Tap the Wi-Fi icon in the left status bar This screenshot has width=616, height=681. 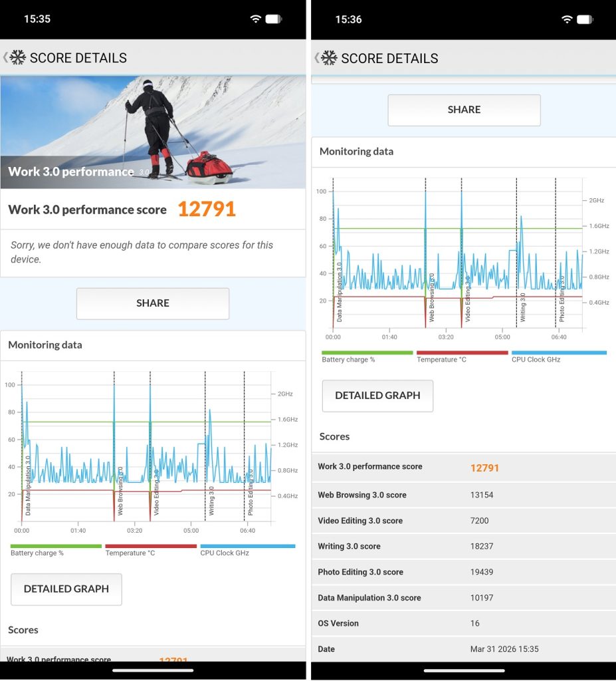(x=255, y=19)
